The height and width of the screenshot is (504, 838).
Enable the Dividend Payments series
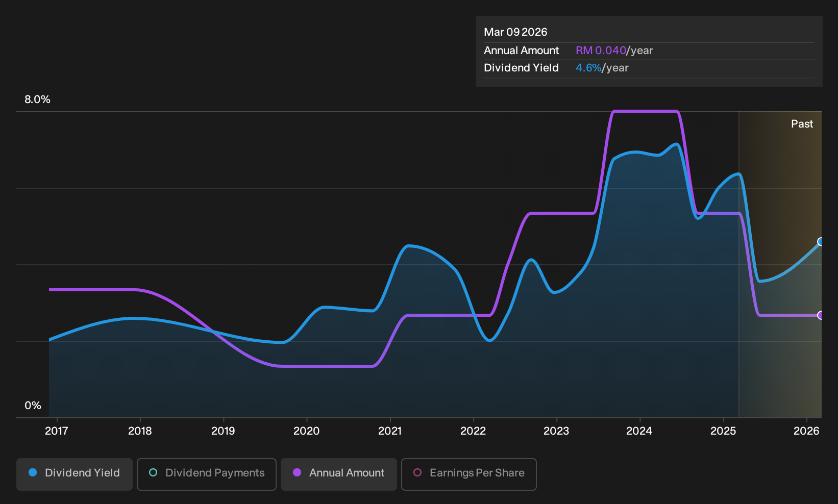(207, 474)
